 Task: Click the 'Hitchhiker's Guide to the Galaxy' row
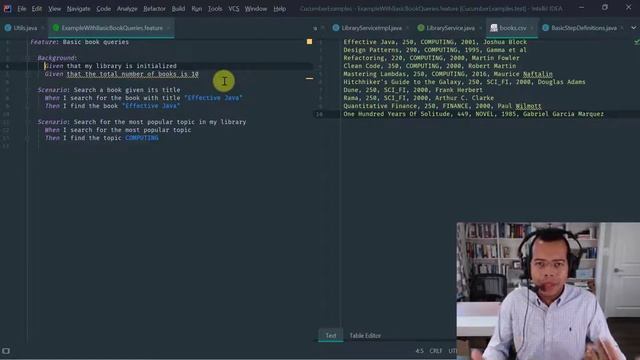464,82
